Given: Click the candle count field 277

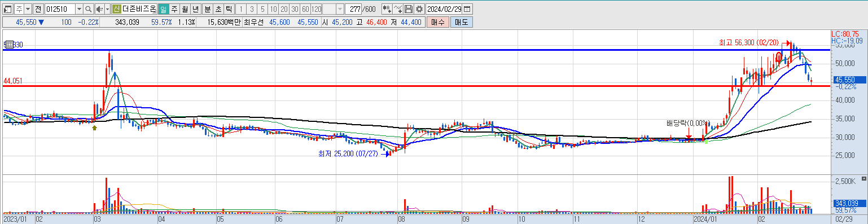Looking at the screenshot, I should click(354, 9).
